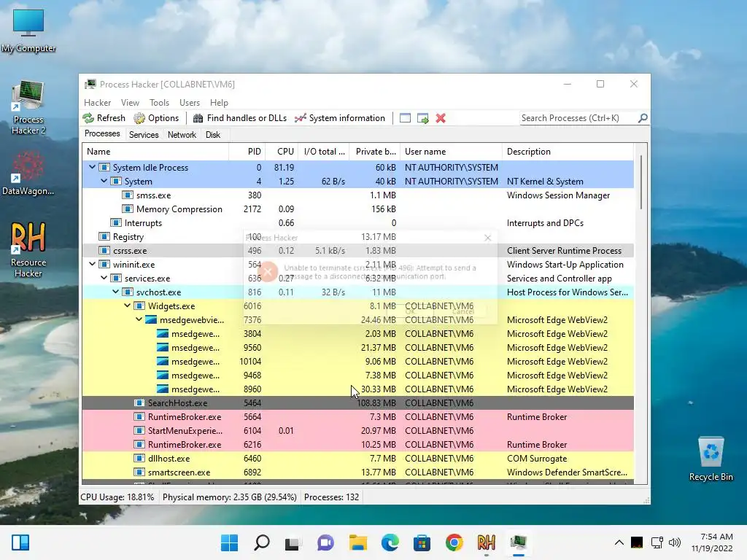
Task: Select the StartMenuExperience process row
Action: (357, 430)
